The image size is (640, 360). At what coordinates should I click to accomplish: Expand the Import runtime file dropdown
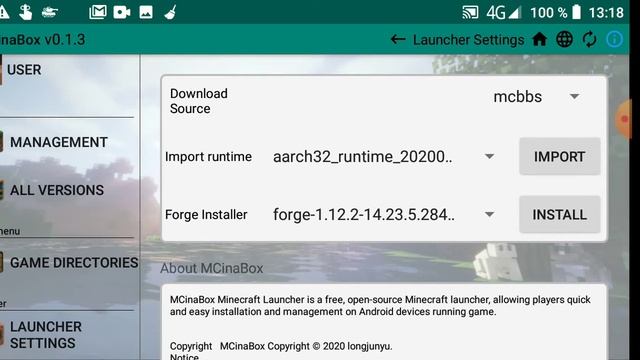coord(384,156)
